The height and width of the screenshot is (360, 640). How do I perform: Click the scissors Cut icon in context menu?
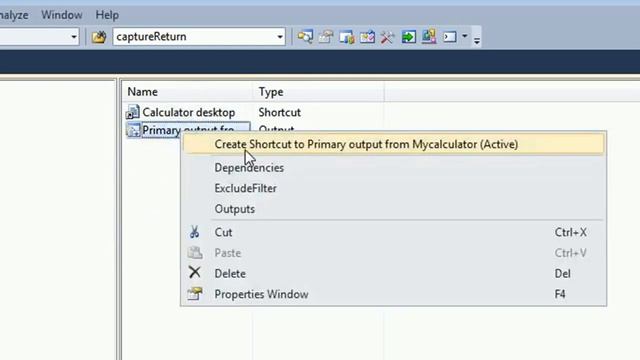pyautogui.click(x=194, y=232)
